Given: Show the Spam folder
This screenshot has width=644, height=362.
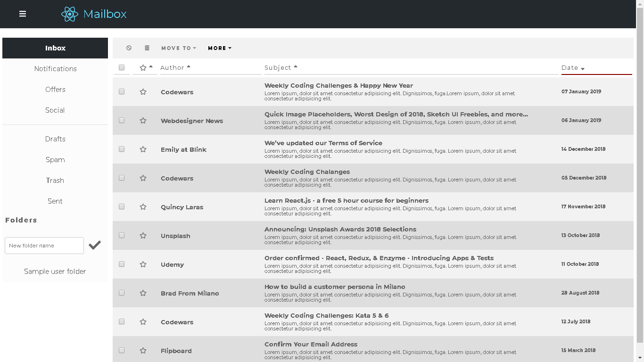Looking at the screenshot, I should [55, 160].
